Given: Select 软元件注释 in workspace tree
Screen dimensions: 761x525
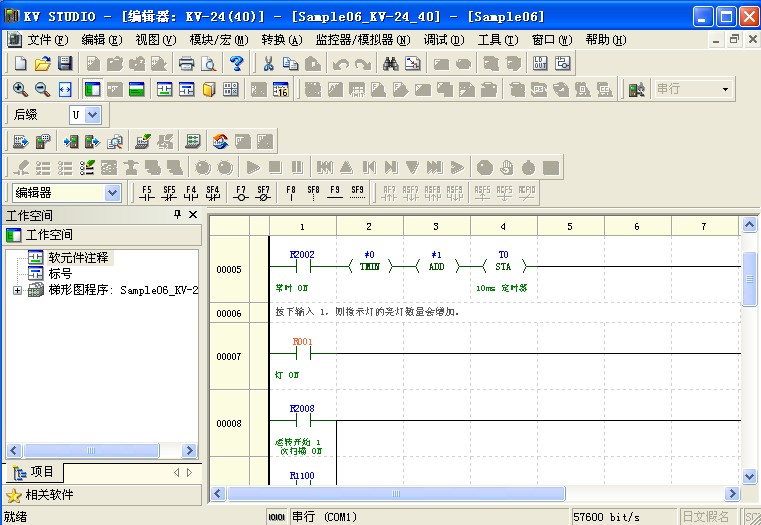Looking at the screenshot, I should point(78,257).
